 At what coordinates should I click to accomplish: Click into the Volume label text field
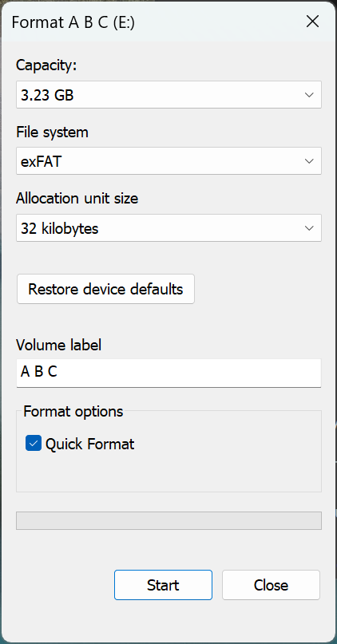point(168,373)
